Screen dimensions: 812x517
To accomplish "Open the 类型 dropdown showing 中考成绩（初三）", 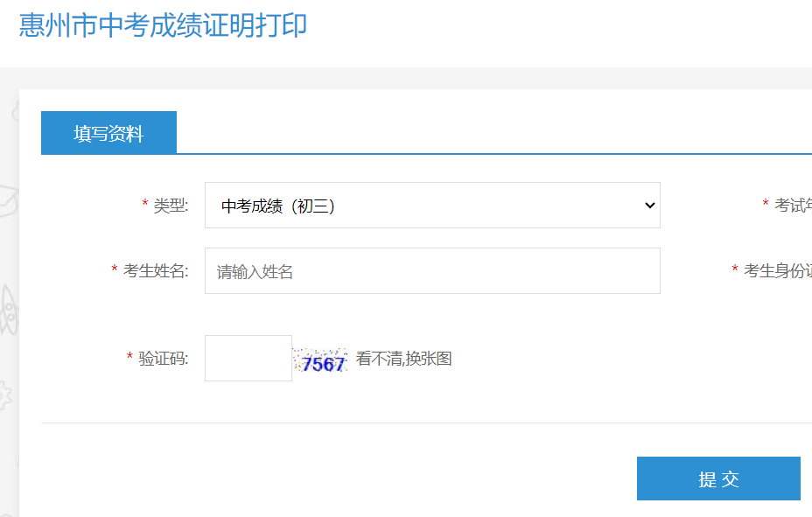I will point(431,206).
